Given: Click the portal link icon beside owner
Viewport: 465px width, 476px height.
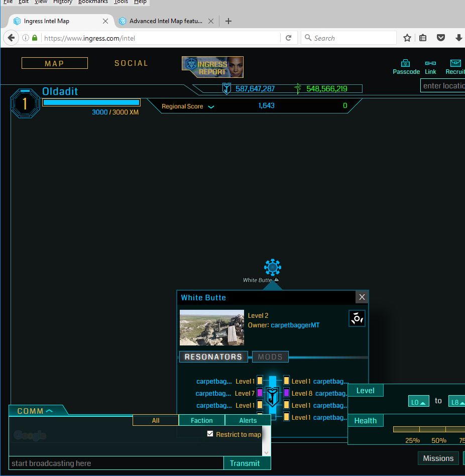Looking at the screenshot, I should click(x=357, y=318).
